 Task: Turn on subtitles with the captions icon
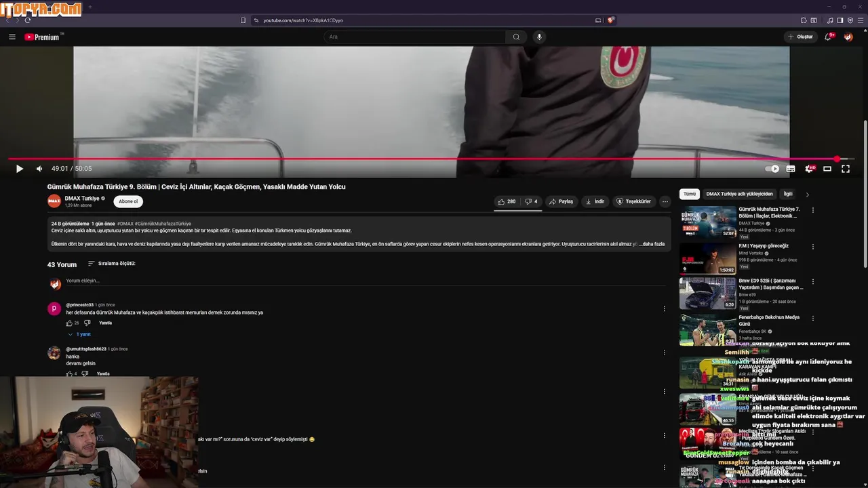(791, 169)
